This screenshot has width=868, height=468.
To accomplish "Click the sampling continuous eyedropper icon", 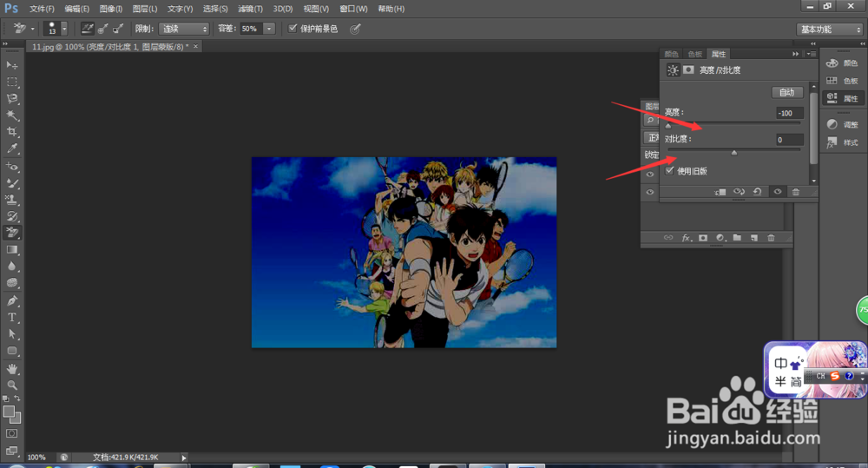I will (x=88, y=29).
